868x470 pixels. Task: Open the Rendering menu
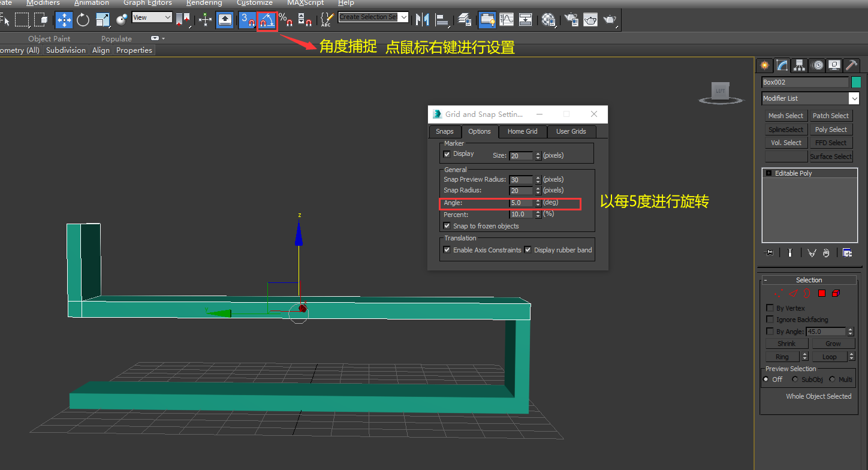click(x=204, y=3)
